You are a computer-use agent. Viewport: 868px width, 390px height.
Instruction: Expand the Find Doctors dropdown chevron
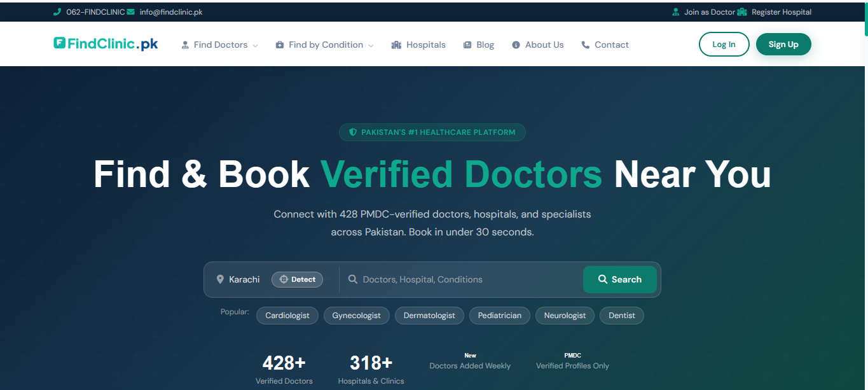pos(255,45)
